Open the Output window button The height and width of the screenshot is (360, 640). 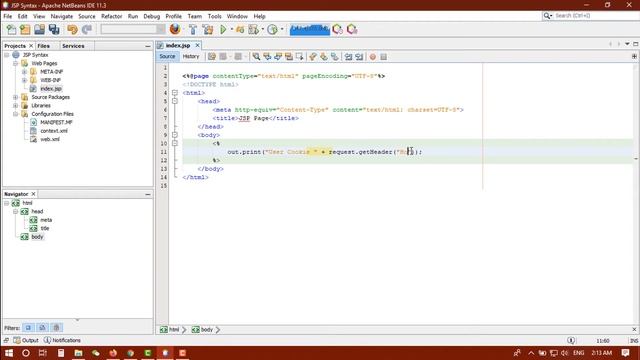coord(26,340)
